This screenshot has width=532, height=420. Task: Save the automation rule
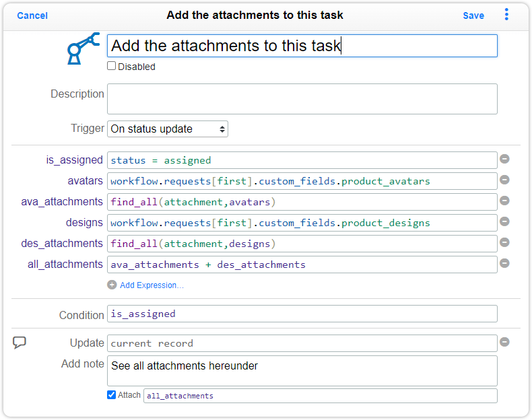pos(473,15)
